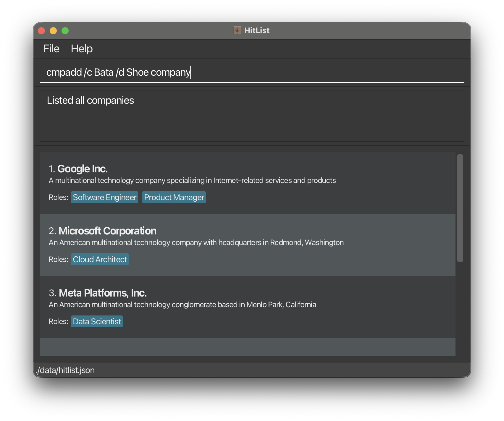Click the Cloud Architect role tag
Screen dimensions: 504x421
tap(100, 260)
